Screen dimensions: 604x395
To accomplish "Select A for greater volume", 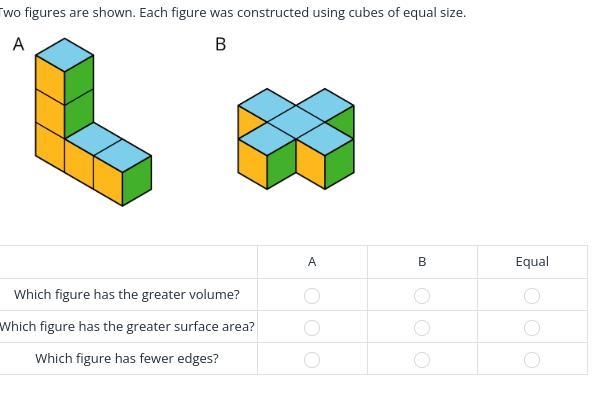I will [x=312, y=296].
